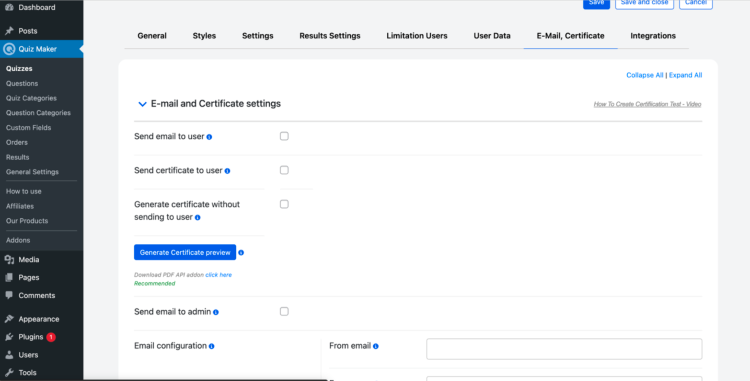Open the Results Settings tab
Image resolution: width=750 pixels, height=381 pixels.
coord(330,36)
